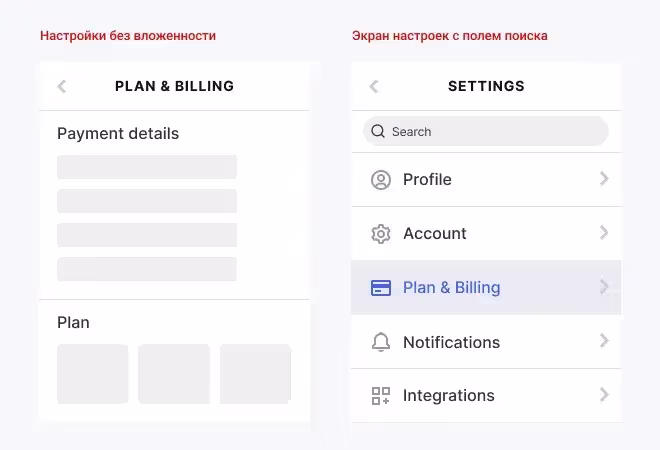Click the Profile person icon
660x450 pixels.
click(x=381, y=180)
